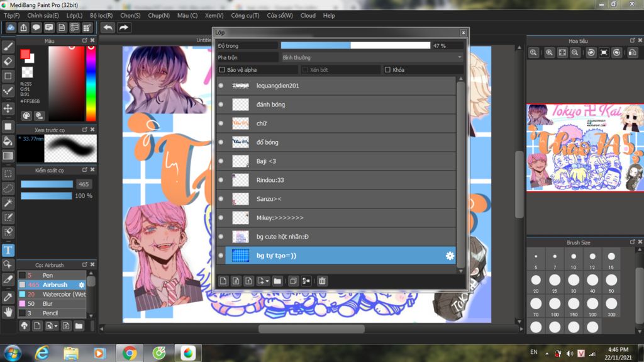Select the Gradient tool
Screen dimensions: 644x362
8,156
